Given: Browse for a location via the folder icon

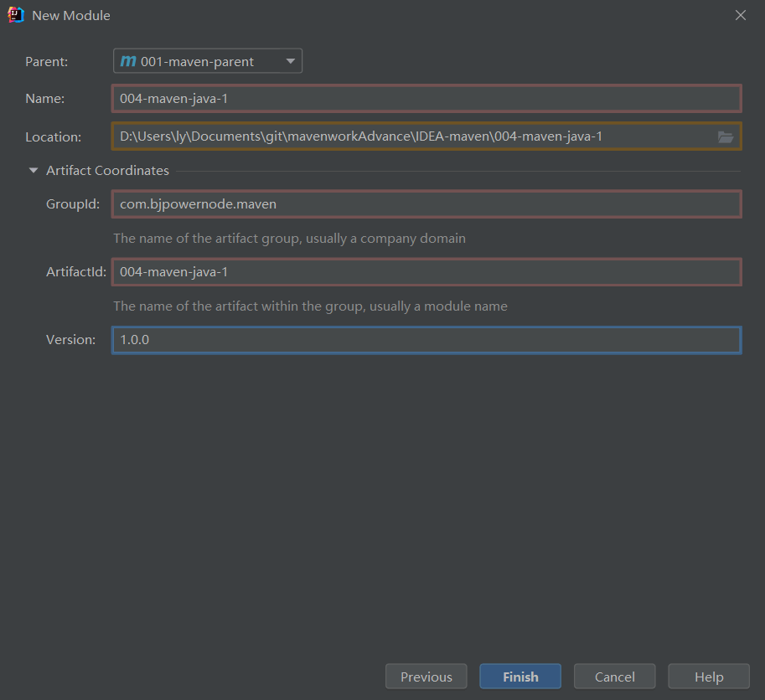Looking at the screenshot, I should 726,137.
